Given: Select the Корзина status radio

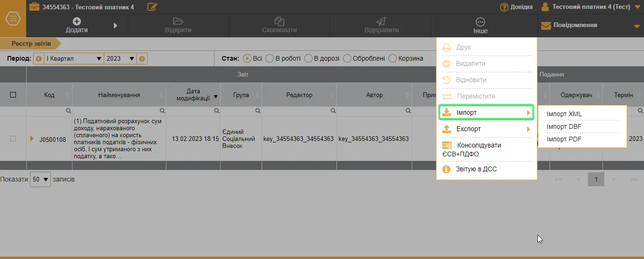Looking at the screenshot, I should pyautogui.click(x=393, y=58).
